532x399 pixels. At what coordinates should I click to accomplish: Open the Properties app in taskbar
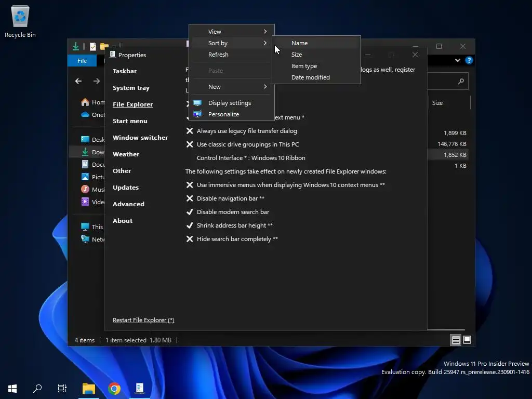point(139,388)
